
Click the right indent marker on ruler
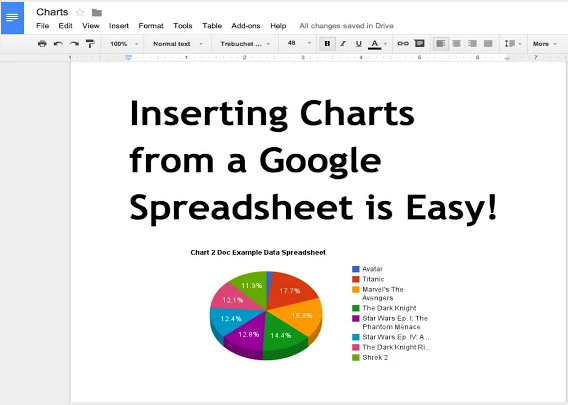click(x=508, y=58)
